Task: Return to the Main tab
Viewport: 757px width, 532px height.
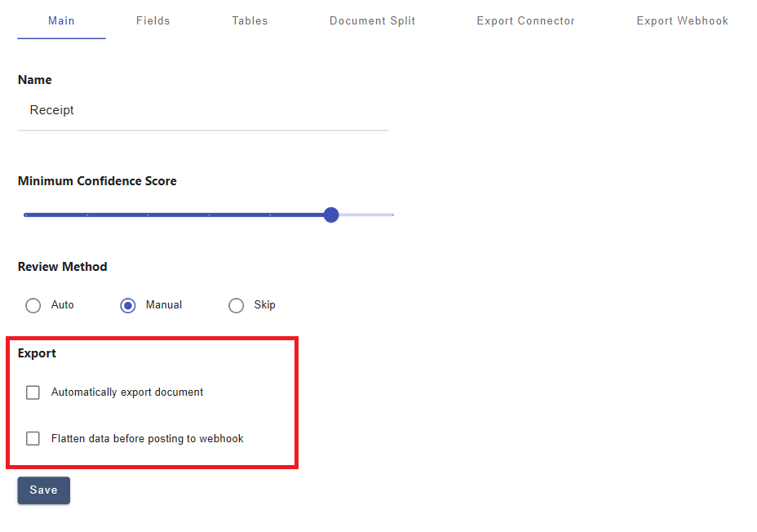Action: (61, 20)
